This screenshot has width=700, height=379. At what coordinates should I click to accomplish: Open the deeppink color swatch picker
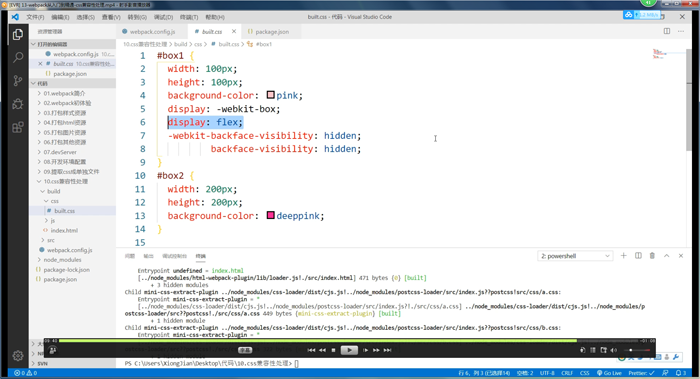[x=271, y=215]
